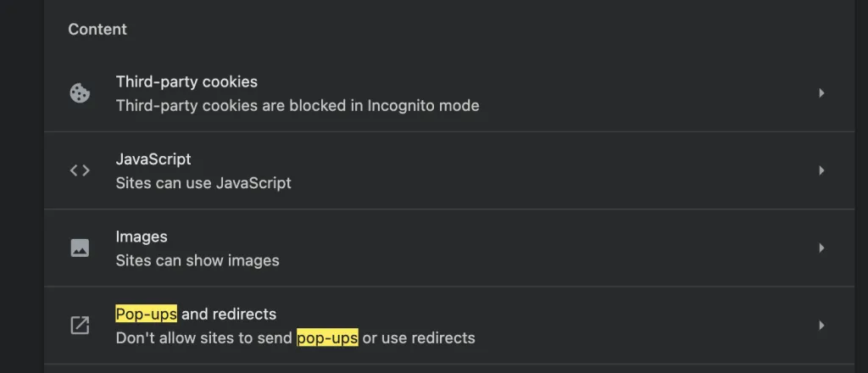Expand the Pop-ups and redirects arrow
This screenshot has width=868, height=373.
point(821,326)
